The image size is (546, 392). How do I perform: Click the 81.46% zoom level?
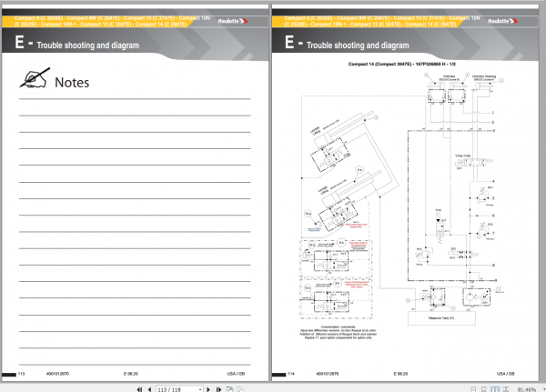527,389
